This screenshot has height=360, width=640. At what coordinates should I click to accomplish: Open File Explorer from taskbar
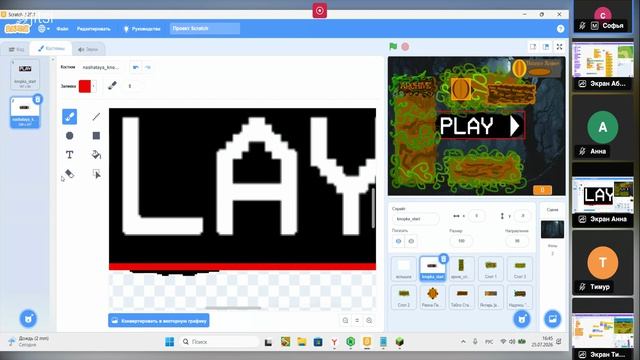pyautogui.click(x=302, y=342)
